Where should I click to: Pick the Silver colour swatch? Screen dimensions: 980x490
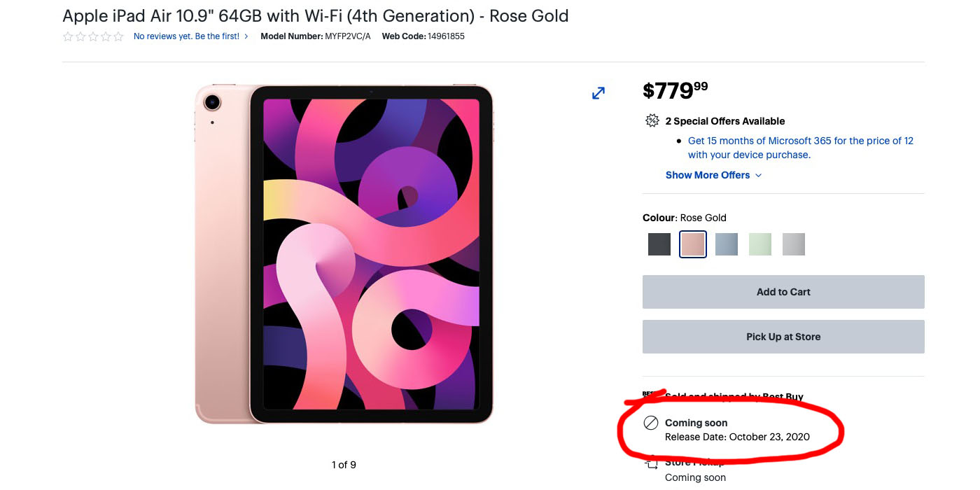(x=794, y=244)
